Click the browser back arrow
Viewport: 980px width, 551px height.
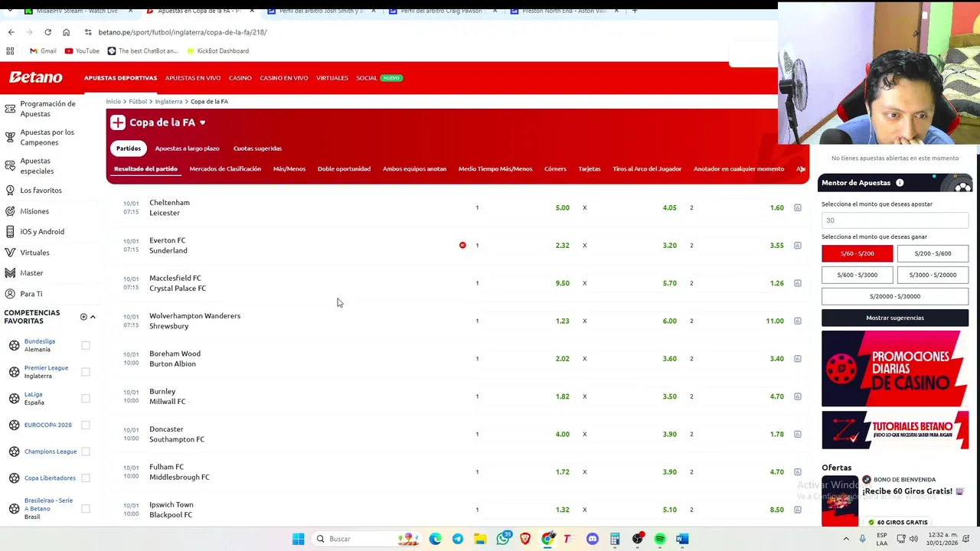point(11,32)
